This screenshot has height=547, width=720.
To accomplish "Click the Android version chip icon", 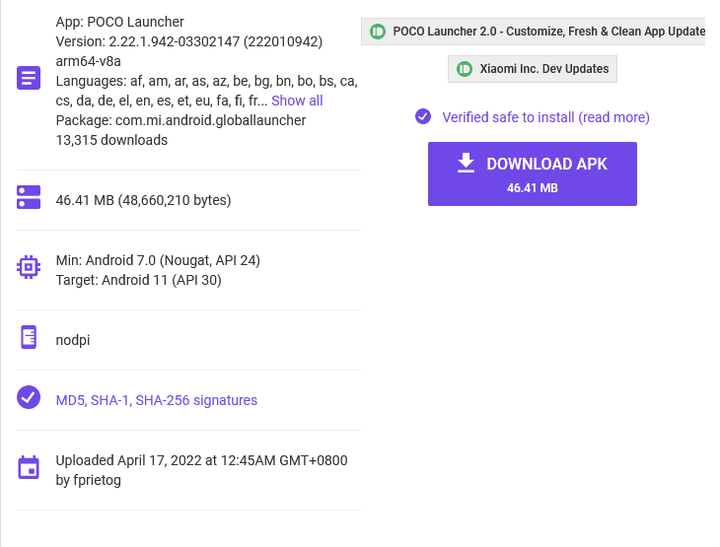I will click(28, 267).
